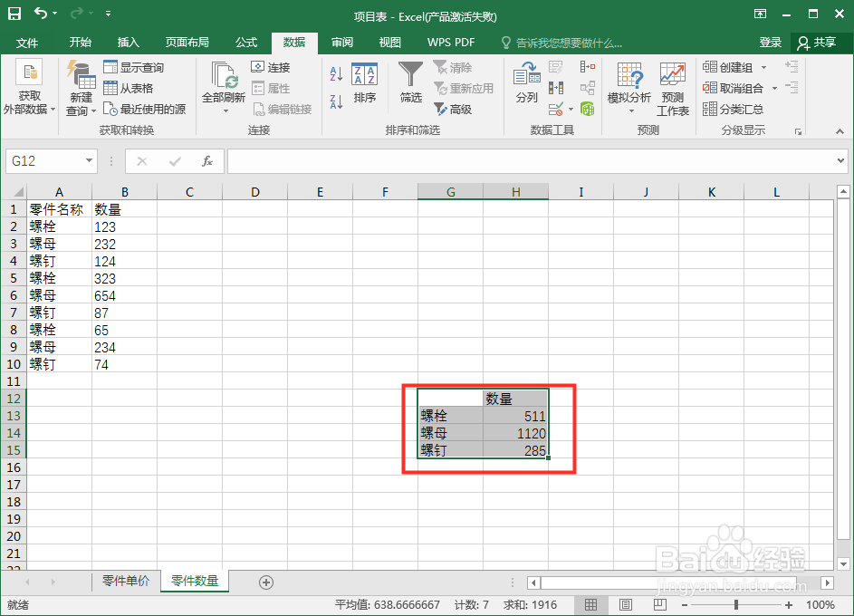
Task: Switch to Formulas tab
Action: pos(246,43)
